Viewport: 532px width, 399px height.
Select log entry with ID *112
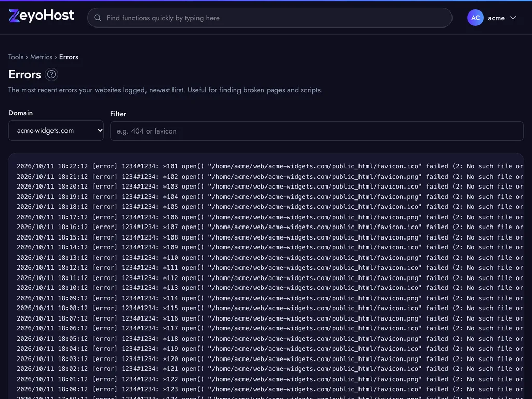coord(270,278)
